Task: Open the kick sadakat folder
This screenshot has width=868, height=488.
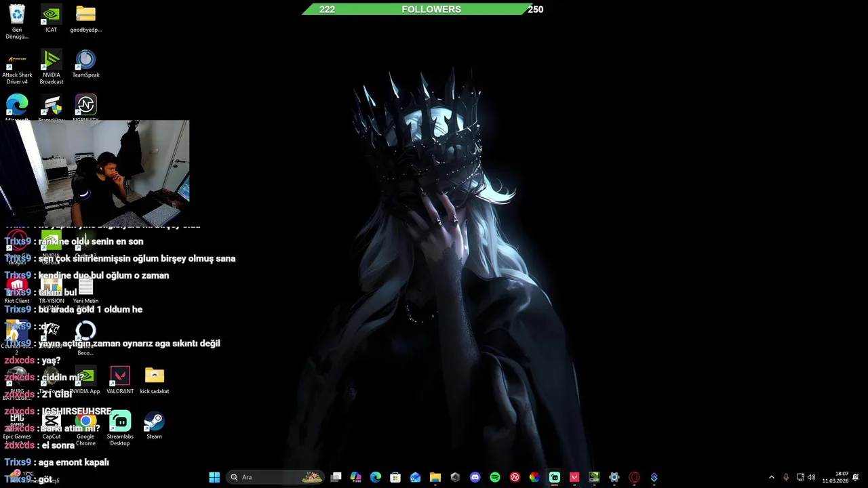Action: point(154,381)
